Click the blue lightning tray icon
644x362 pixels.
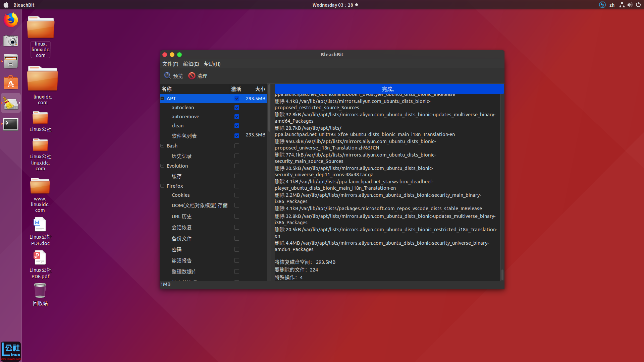point(602,5)
